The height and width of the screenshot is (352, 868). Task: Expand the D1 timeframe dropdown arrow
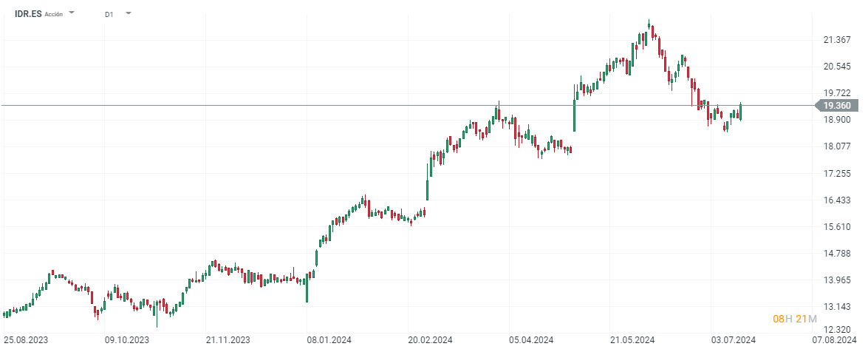pyautogui.click(x=129, y=13)
